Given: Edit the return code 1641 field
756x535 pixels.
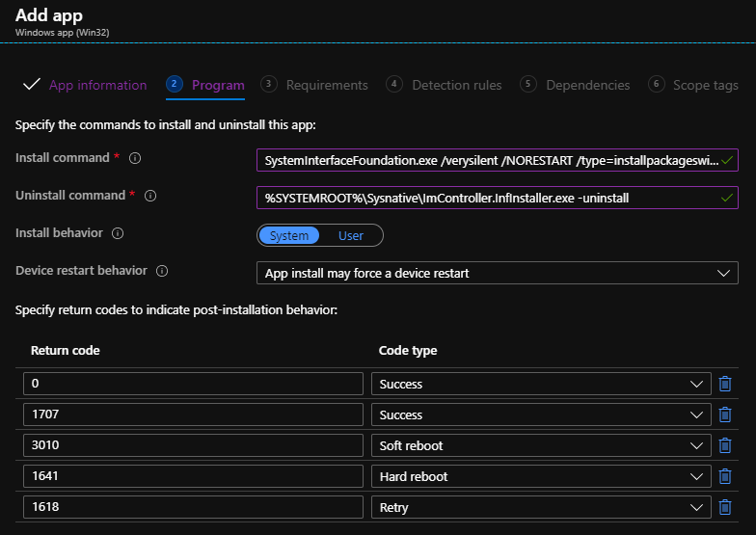Looking at the screenshot, I should (193, 476).
